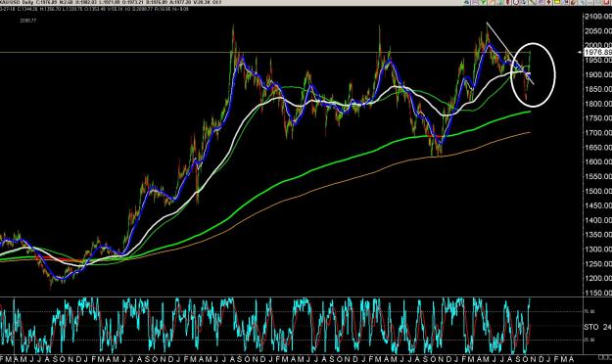Click the 1750.00 price axis label
This screenshot has height=364, width=612.
(598, 118)
